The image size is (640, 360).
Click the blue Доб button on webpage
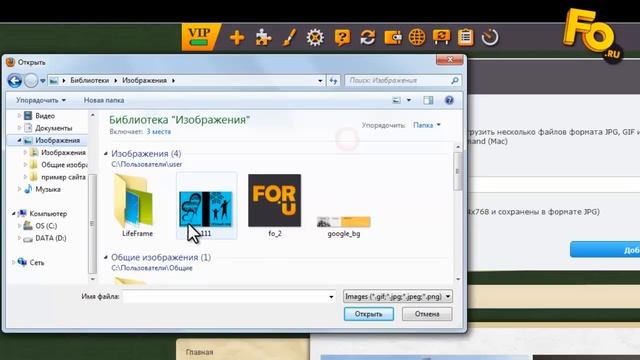tap(605, 249)
